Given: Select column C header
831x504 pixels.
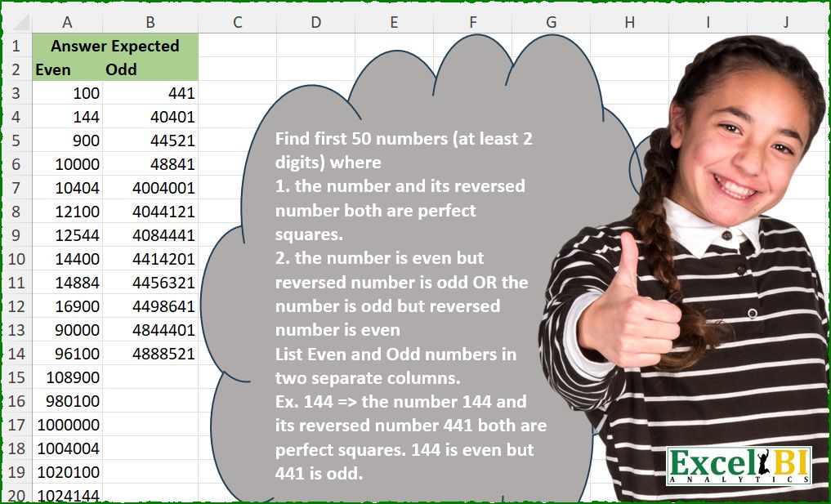Looking at the screenshot, I should pyautogui.click(x=237, y=22).
